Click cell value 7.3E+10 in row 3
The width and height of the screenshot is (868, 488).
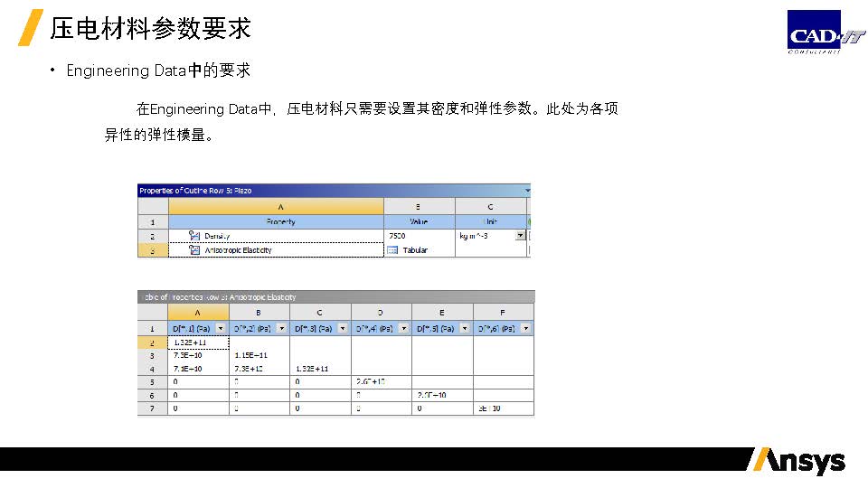(x=188, y=355)
